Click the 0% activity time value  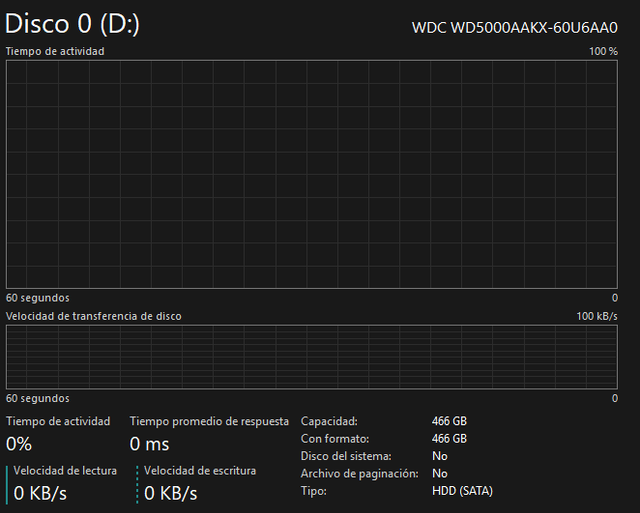coord(19,443)
